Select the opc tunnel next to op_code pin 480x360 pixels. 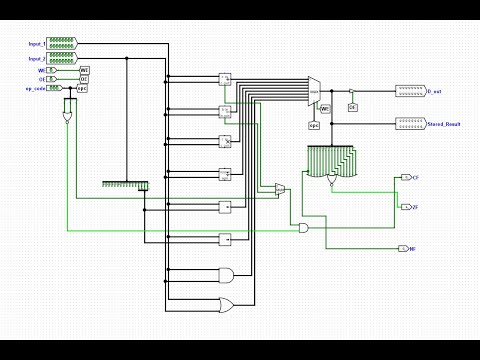(x=82, y=89)
